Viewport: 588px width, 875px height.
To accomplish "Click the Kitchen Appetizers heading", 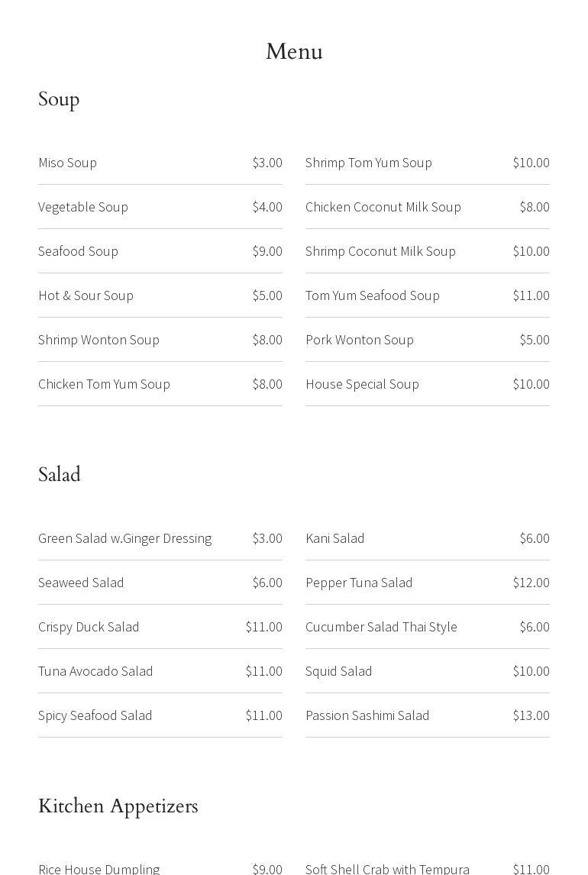I will click(118, 806).
